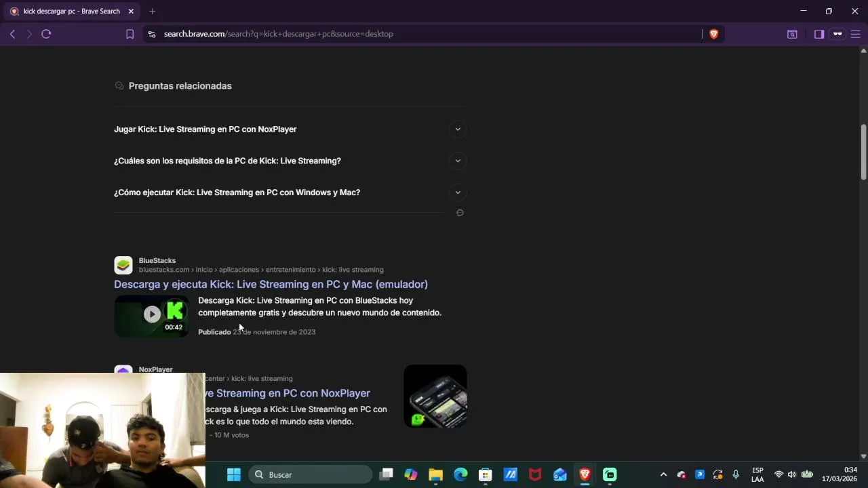Bookmark this page with the bookmark icon
The width and height of the screenshot is (868, 488).
click(x=130, y=34)
